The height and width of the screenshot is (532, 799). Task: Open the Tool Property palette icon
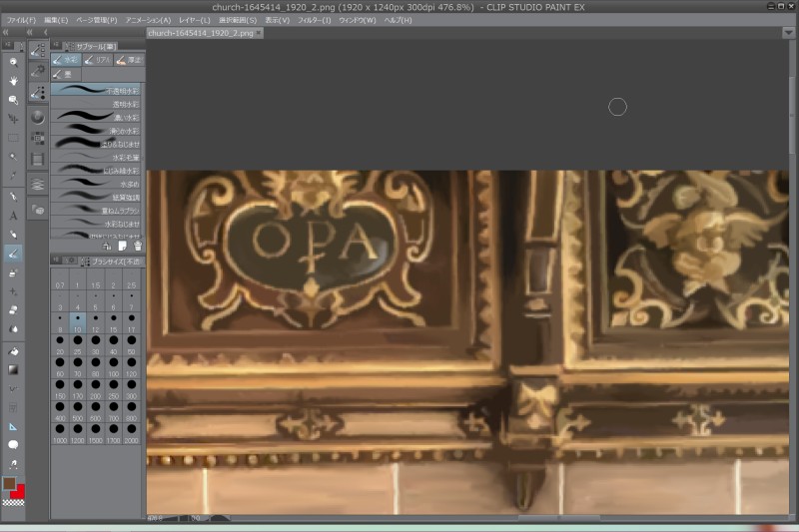point(38,71)
